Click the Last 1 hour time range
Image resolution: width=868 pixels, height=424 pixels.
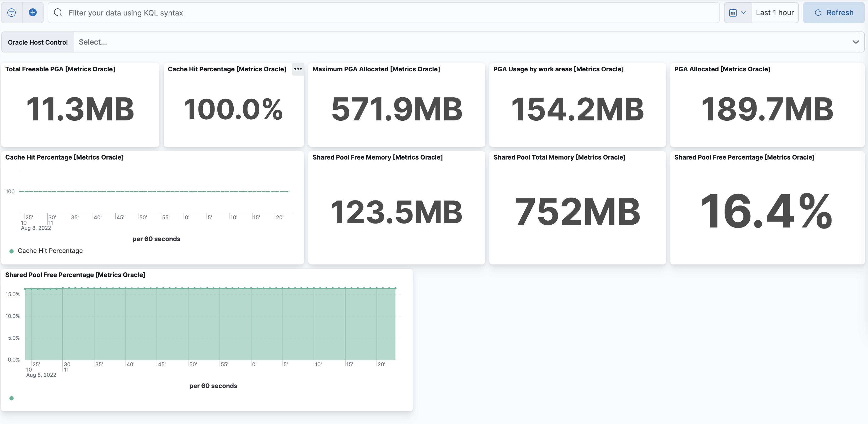coord(774,13)
